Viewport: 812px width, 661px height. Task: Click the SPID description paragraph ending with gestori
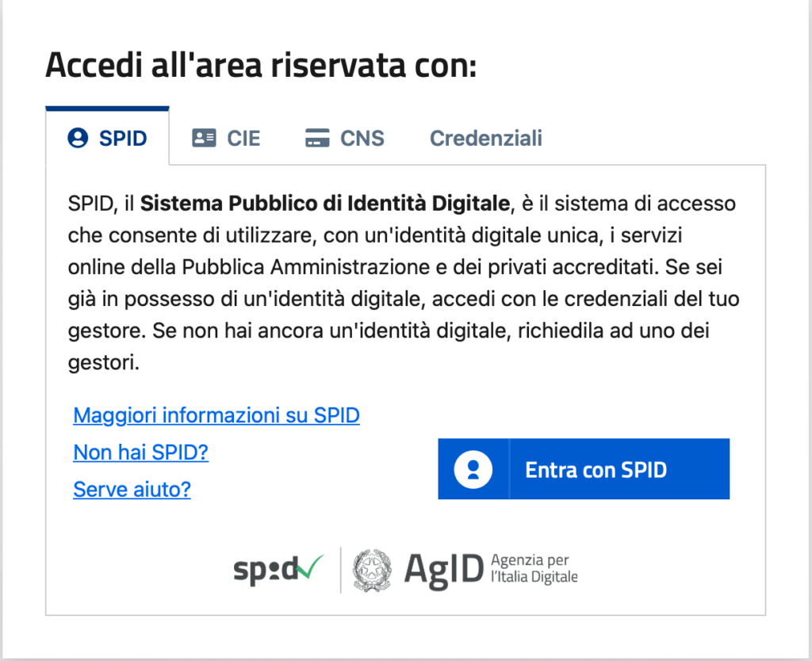[404, 283]
